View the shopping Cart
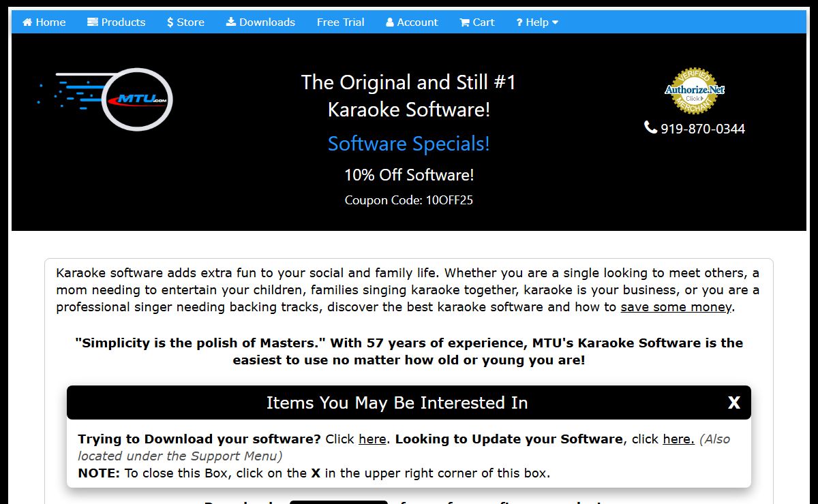This screenshot has height=504, width=818. tap(477, 22)
